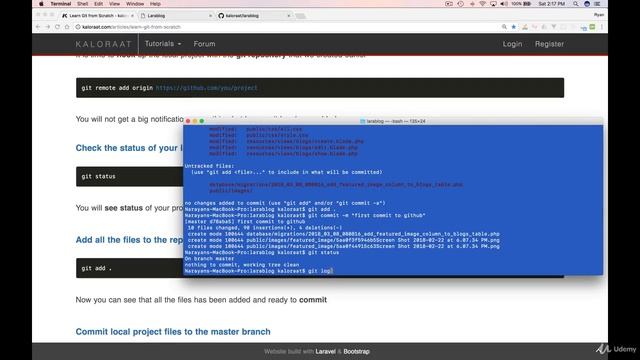640x360 pixels.
Task: Click the 'git add .' code block
Action: tap(129, 268)
